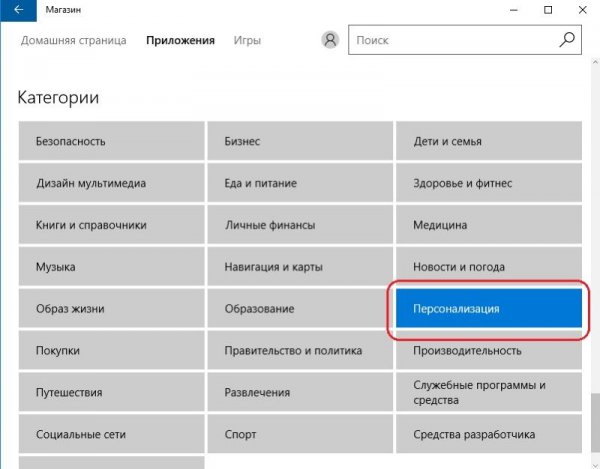Open the Безопасность category tile

(x=111, y=142)
